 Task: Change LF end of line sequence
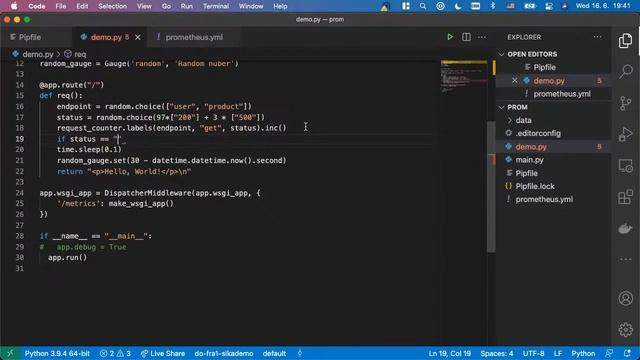coord(558,353)
